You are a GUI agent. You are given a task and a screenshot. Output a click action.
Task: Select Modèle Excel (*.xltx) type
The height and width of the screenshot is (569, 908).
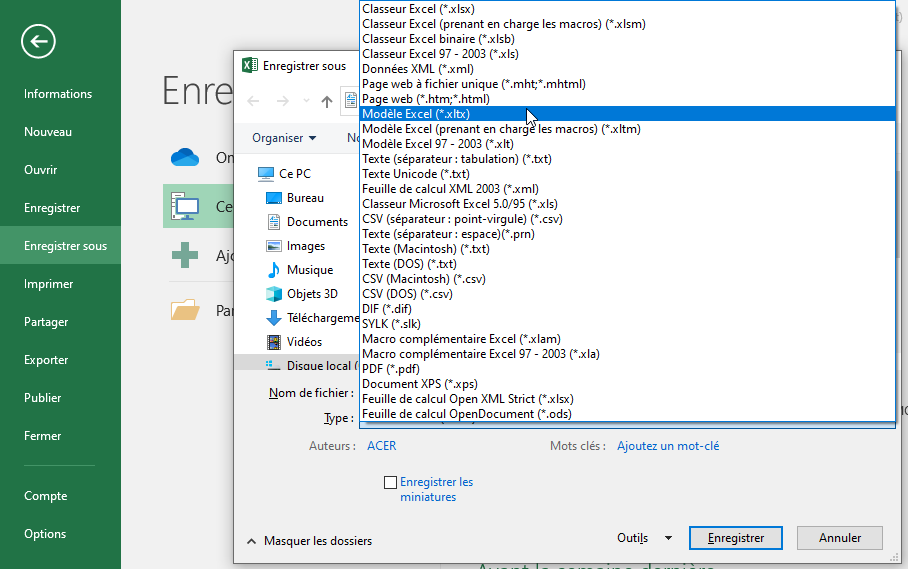[627, 114]
